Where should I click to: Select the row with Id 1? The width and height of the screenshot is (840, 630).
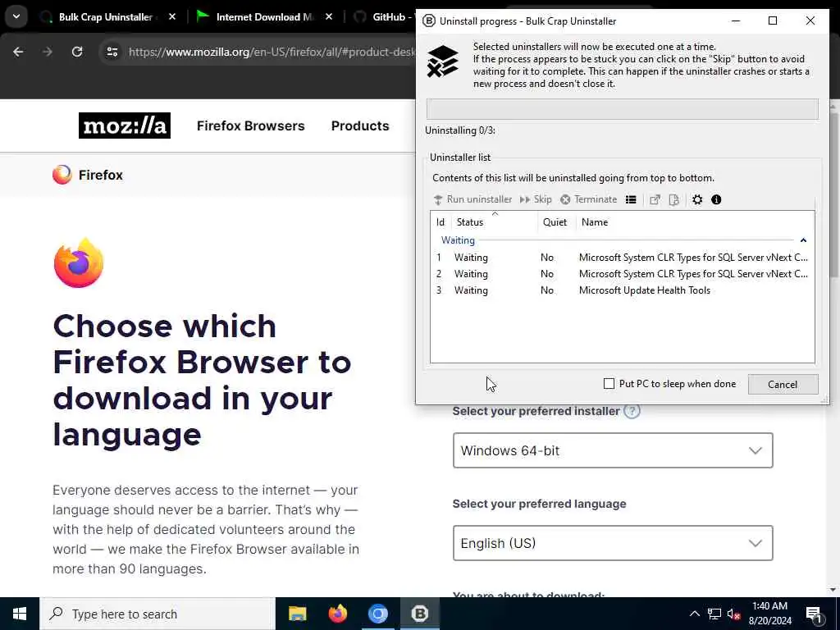click(622, 257)
